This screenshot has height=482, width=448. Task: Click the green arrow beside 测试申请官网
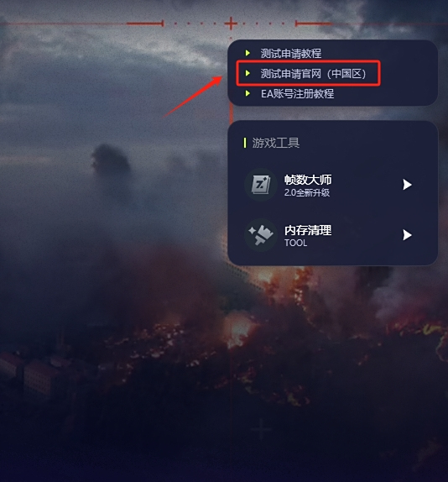(x=247, y=73)
